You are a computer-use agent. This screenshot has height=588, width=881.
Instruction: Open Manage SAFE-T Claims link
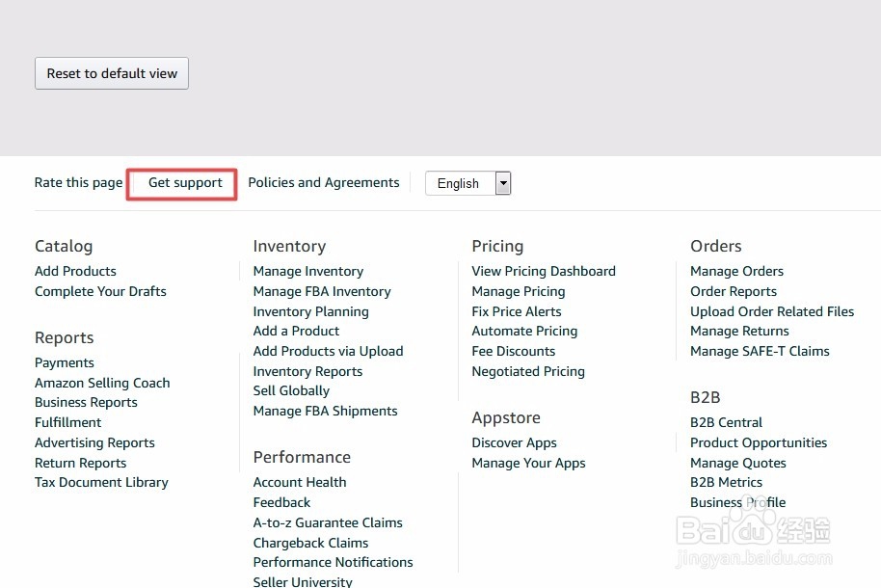(760, 351)
